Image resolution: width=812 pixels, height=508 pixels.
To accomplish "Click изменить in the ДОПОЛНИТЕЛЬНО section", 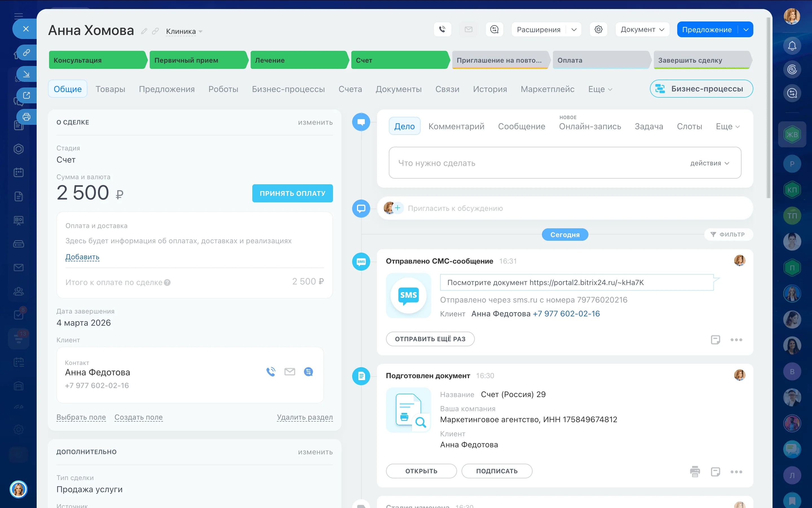I will tap(315, 452).
